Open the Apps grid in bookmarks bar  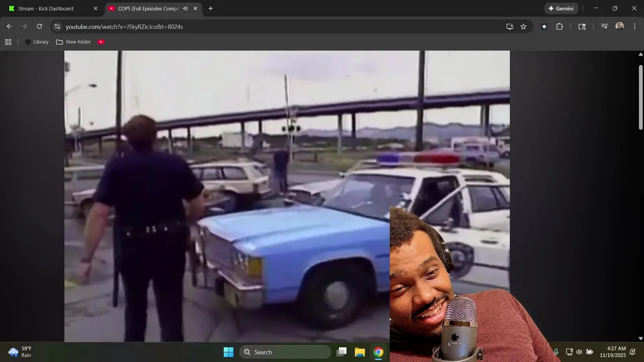point(8,42)
